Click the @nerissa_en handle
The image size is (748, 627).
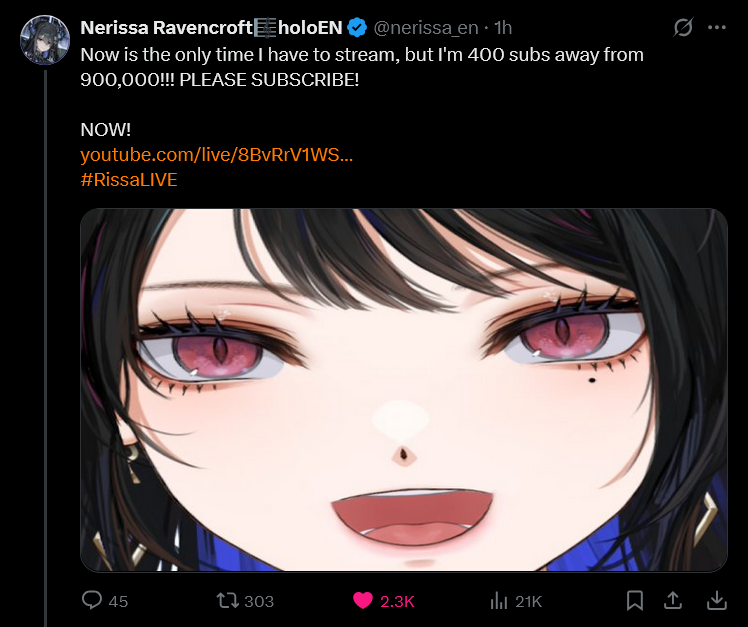click(x=426, y=28)
